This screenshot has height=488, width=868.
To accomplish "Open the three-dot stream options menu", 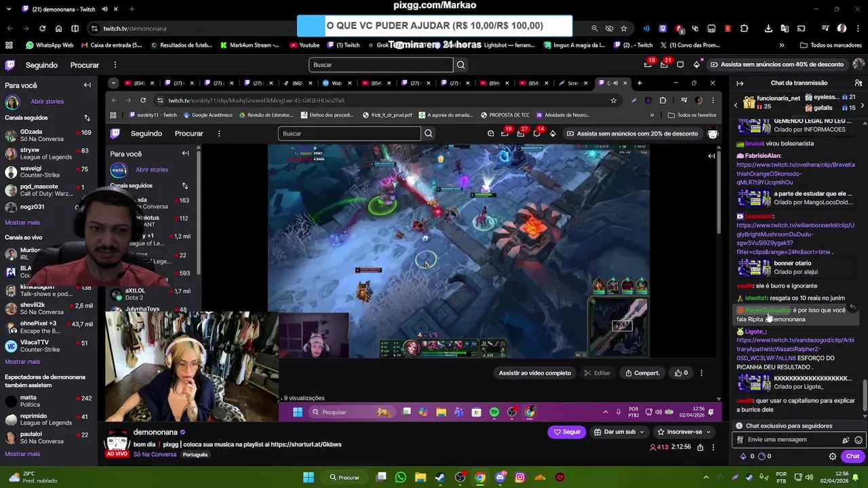I will [x=713, y=447].
